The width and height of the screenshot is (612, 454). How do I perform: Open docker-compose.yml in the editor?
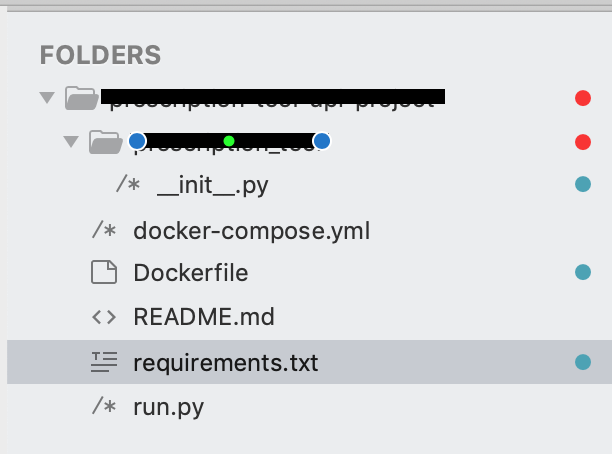[251, 231]
